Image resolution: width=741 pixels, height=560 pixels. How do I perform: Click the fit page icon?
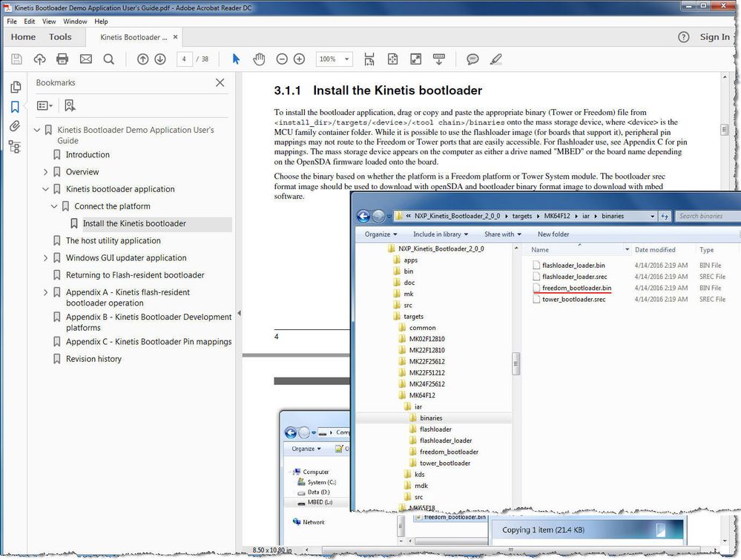pyautogui.click(x=392, y=59)
